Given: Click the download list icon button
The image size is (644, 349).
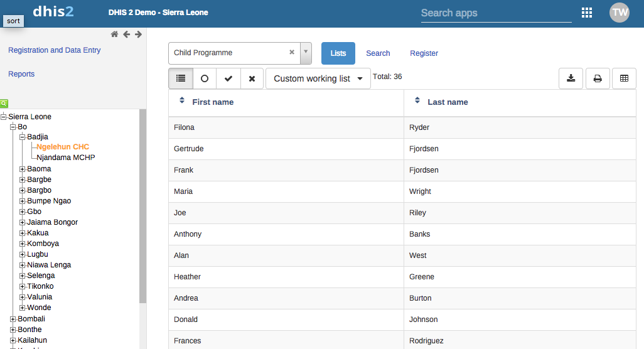Looking at the screenshot, I should [x=571, y=78].
